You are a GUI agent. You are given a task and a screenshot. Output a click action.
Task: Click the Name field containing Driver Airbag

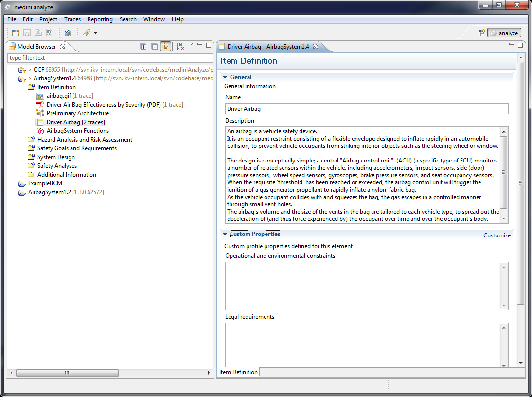point(367,109)
